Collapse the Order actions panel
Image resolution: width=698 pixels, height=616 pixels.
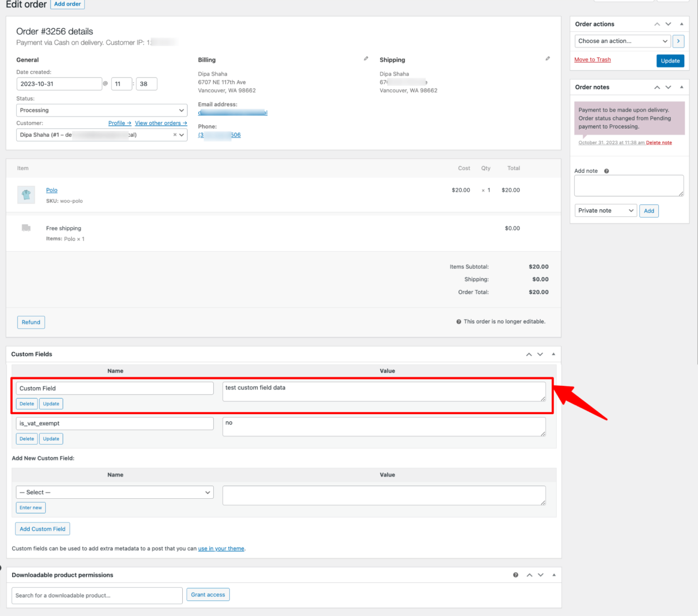tap(681, 24)
